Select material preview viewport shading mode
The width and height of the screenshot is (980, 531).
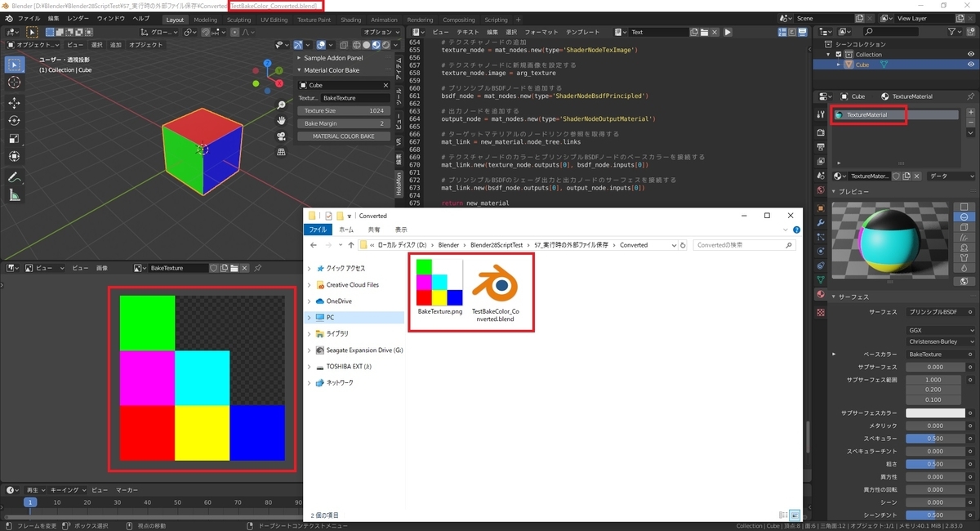376,45
